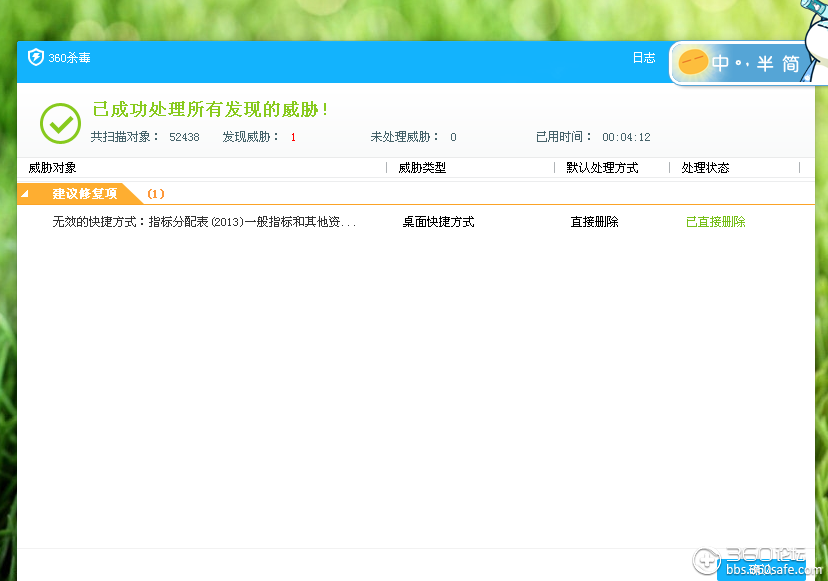The image size is (828, 581).
Task: Toggle 。， punctuation mode
Action: [744, 62]
